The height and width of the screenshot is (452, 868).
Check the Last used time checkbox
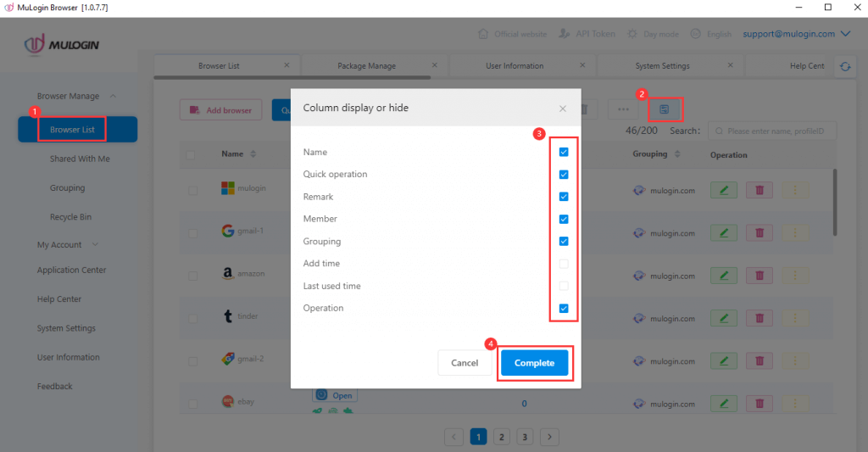coord(564,286)
